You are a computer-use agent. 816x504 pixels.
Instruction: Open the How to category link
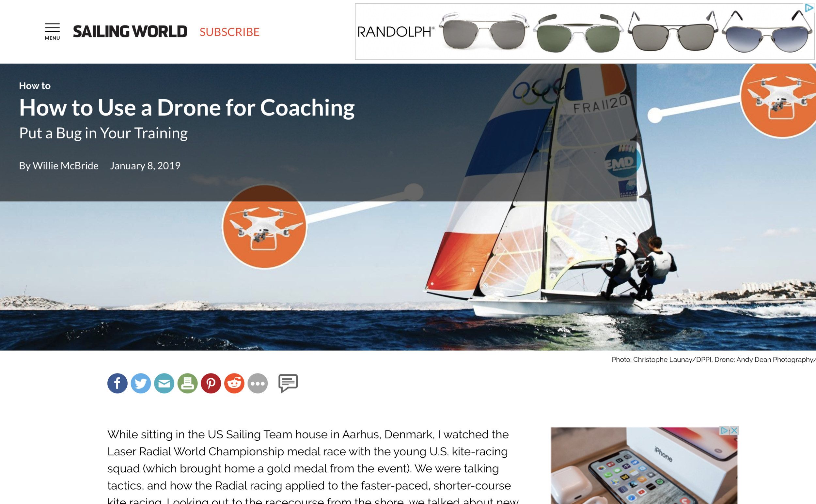coord(35,86)
